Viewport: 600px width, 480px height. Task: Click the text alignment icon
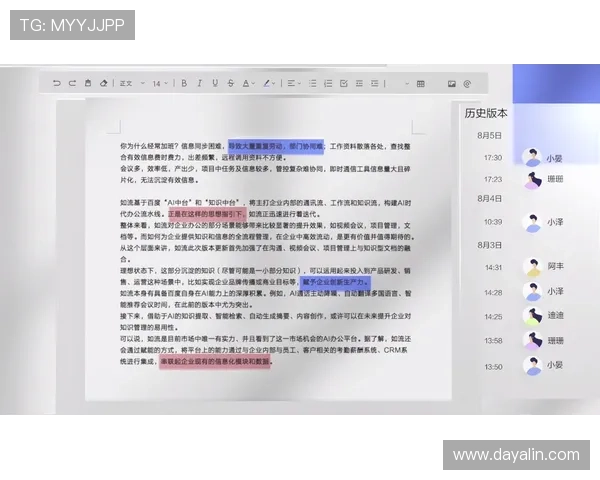point(291,83)
